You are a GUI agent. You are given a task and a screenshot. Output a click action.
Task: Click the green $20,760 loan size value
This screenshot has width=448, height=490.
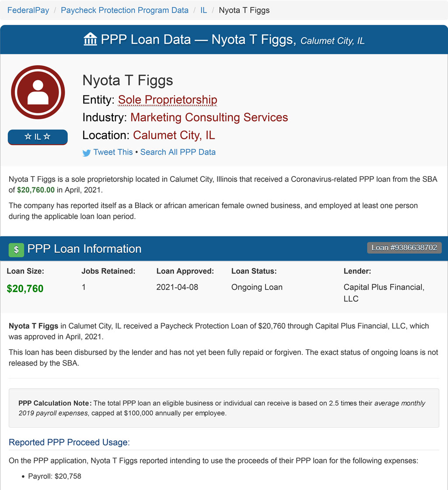pos(25,289)
